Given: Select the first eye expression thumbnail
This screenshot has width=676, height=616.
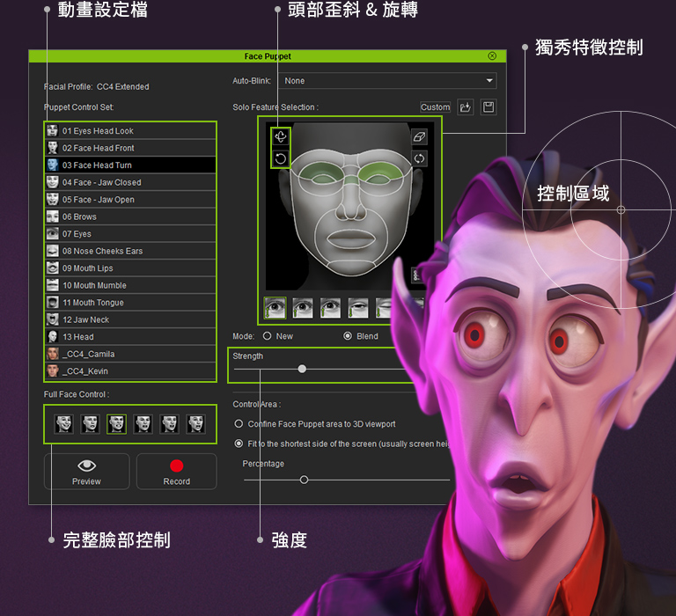Looking at the screenshot, I should (x=275, y=307).
